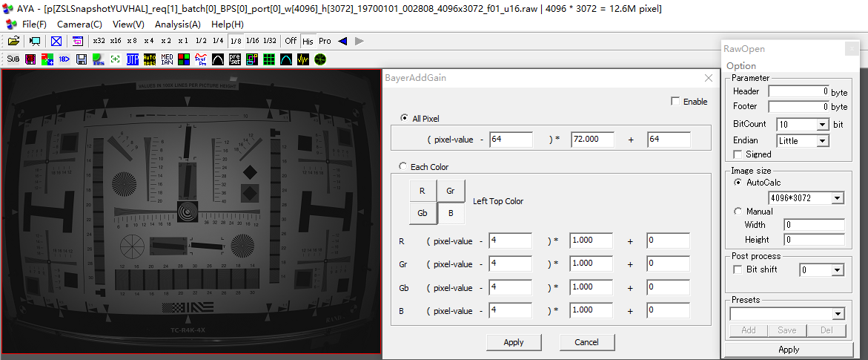Tick the Enable checkbox in BayerAddGain
868x360 pixels.
click(x=675, y=102)
